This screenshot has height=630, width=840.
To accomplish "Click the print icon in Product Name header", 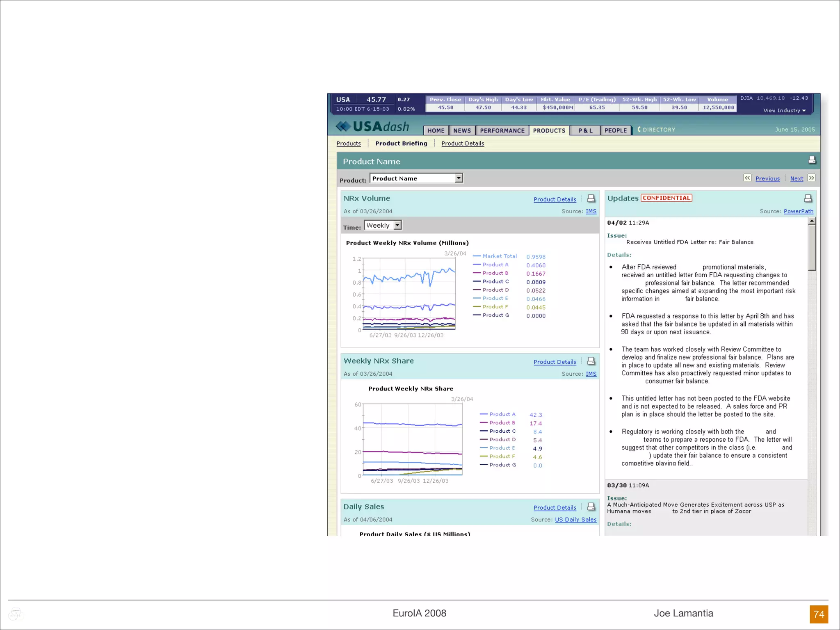I will tap(812, 160).
